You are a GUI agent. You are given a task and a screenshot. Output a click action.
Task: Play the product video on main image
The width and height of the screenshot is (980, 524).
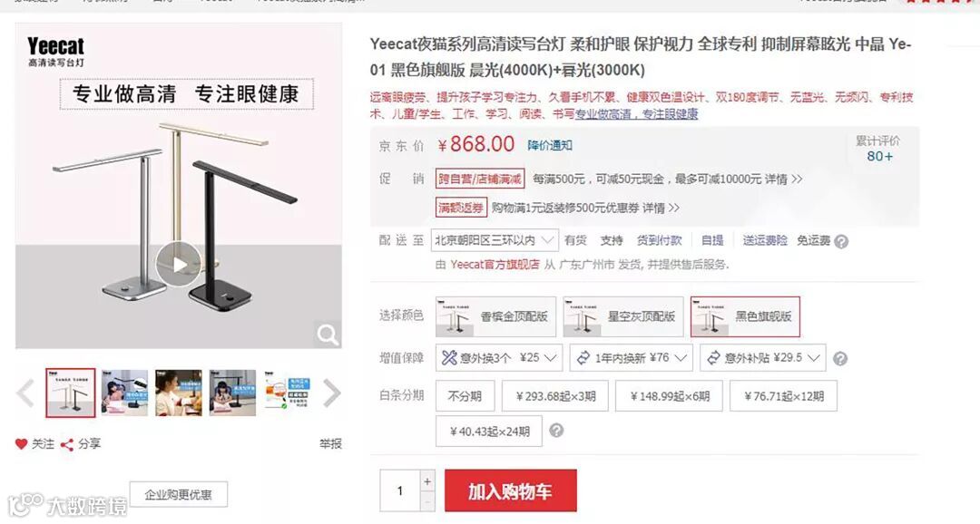pyautogui.click(x=179, y=264)
